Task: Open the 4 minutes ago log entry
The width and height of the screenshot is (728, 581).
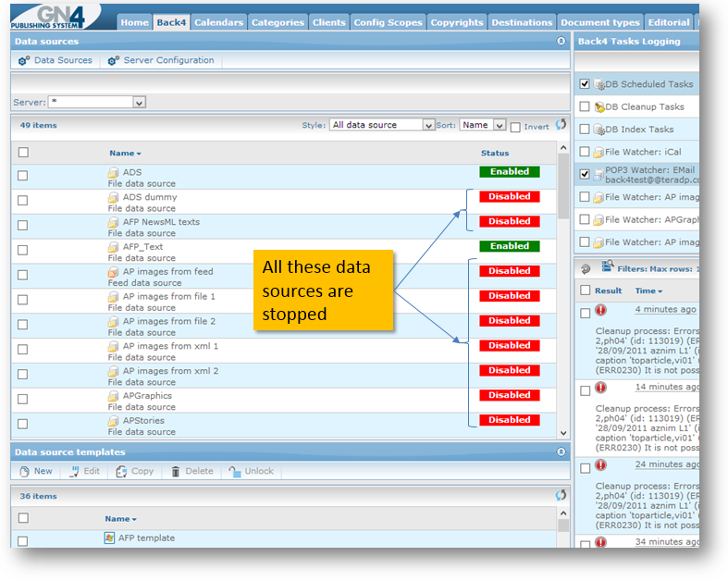Action: click(x=665, y=310)
